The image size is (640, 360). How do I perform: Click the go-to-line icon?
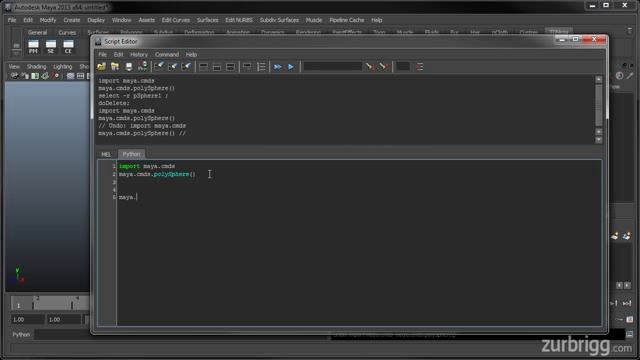tap(420, 67)
